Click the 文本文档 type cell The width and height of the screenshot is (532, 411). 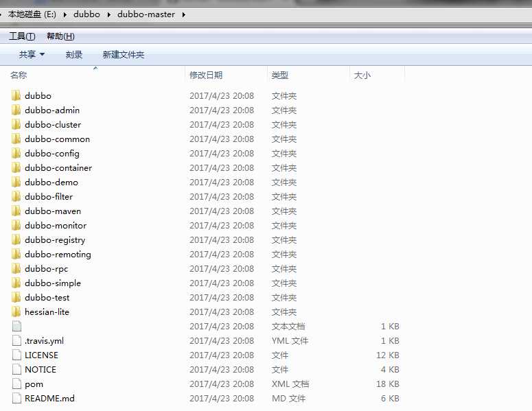(x=288, y=326)
